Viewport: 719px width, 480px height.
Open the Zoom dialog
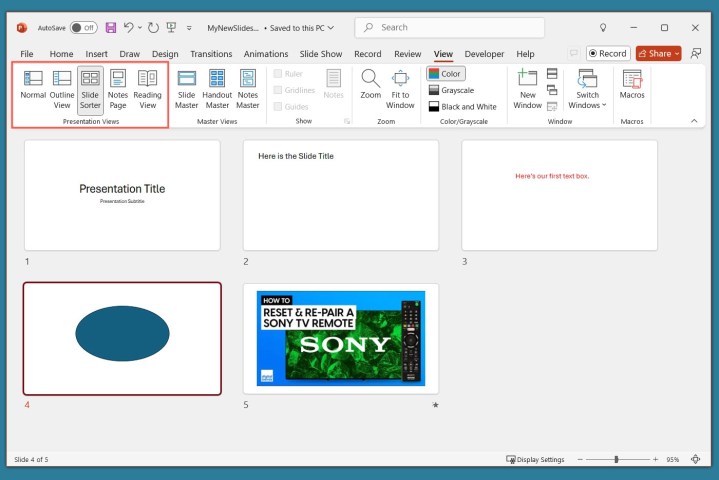tap(370, 85)
